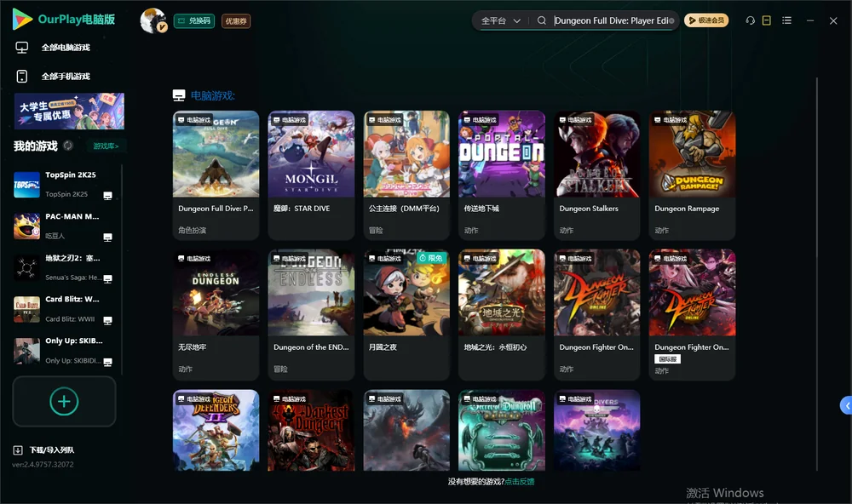
Task: Open the 大学生专属优惠 promotional banner
Action: pyautogui.click(x=69, y=111)
